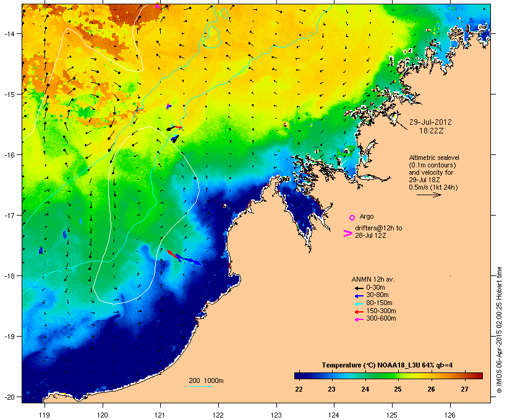
Task: Click the latitude axis label -20
Action: coord(9,397)
